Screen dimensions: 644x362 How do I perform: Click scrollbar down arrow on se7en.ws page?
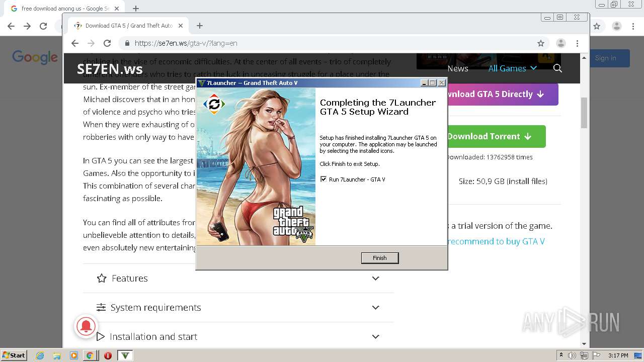click(584, 344)
